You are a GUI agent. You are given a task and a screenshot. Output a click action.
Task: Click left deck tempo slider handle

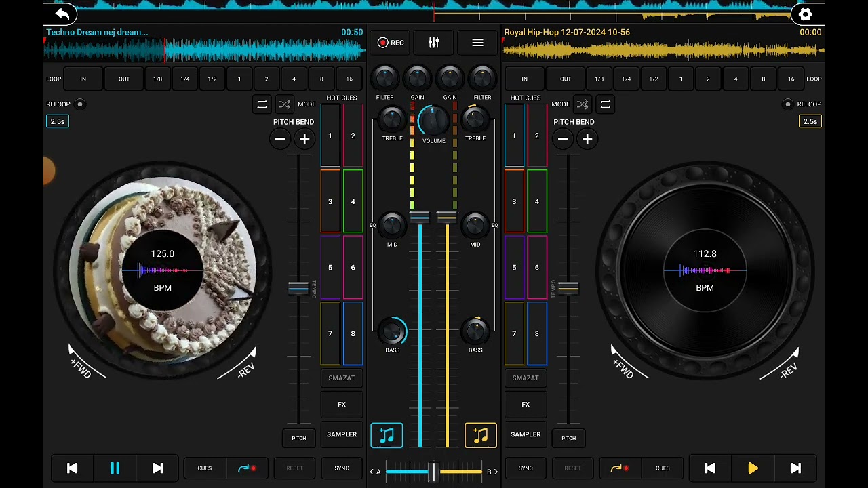tap(298, 288)
